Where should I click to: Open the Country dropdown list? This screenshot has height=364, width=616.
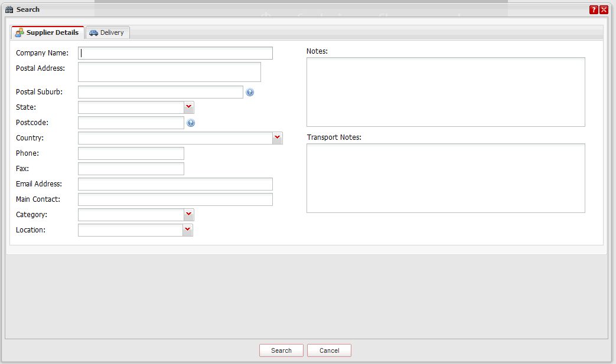[x=278, y=138]
